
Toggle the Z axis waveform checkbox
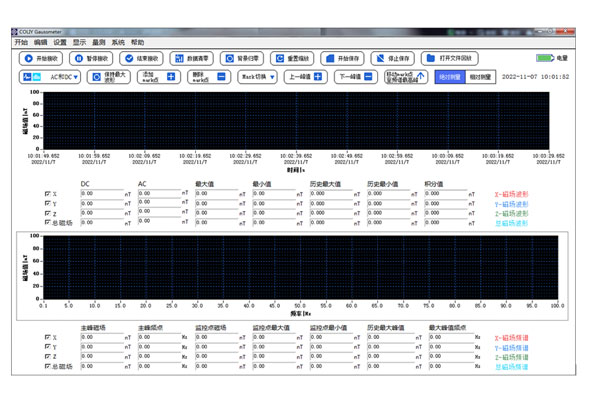tap(48, 214)
